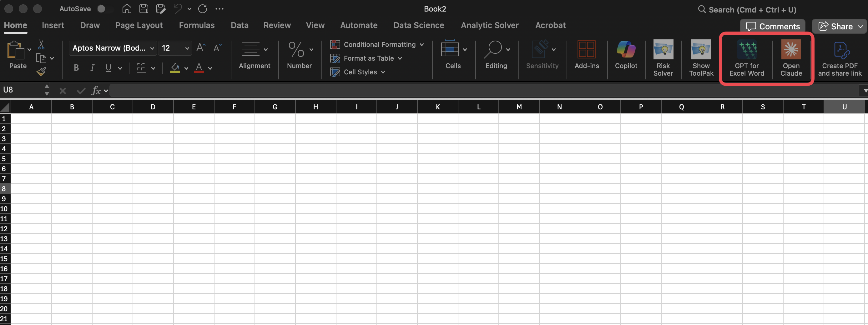Expand the font name dropdown
The image size is (868, 325).
point(152,48)
